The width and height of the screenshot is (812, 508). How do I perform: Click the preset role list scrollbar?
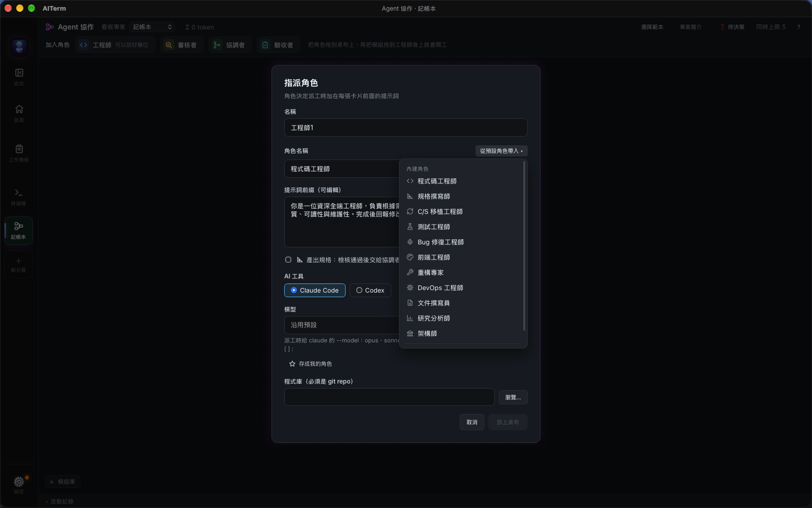[524, 246]
